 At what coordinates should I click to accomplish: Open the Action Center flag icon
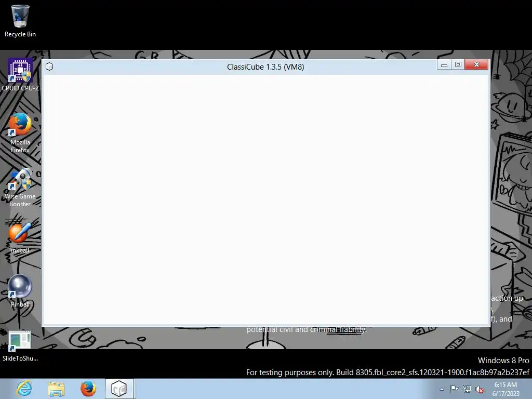tap(454, 389)
